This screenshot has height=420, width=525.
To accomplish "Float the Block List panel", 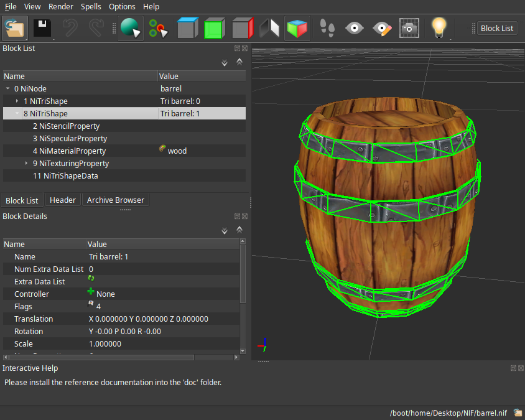I will 237,49.
